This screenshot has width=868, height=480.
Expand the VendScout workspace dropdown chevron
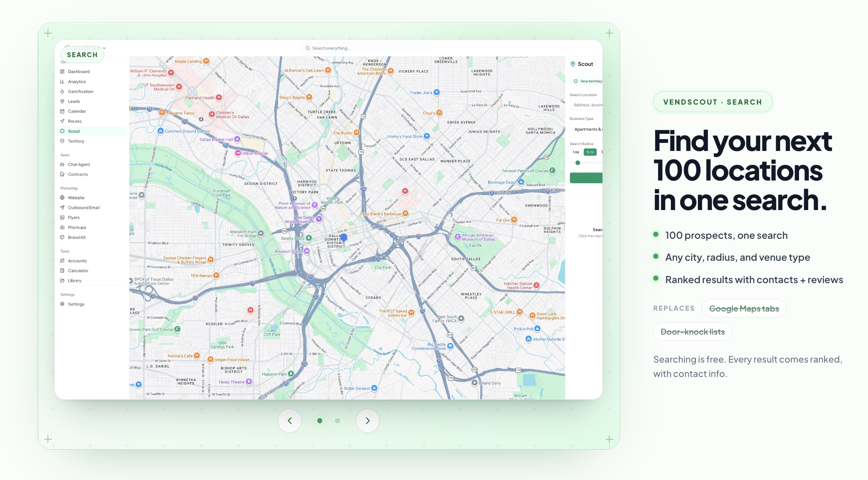(104, 48)
